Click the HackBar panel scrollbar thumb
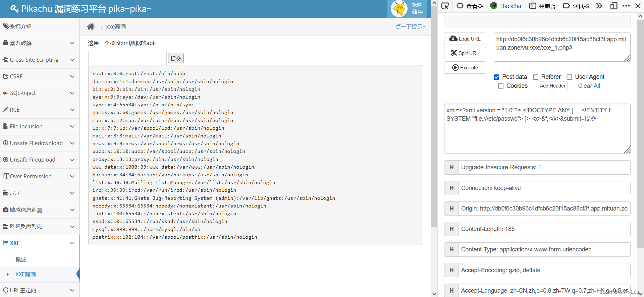 tap(640, 134)
